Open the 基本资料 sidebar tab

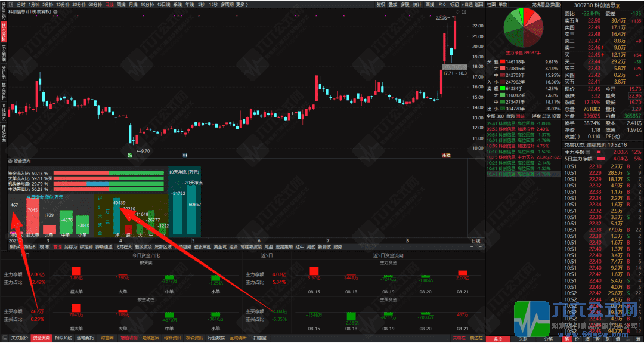pos(4,91)
